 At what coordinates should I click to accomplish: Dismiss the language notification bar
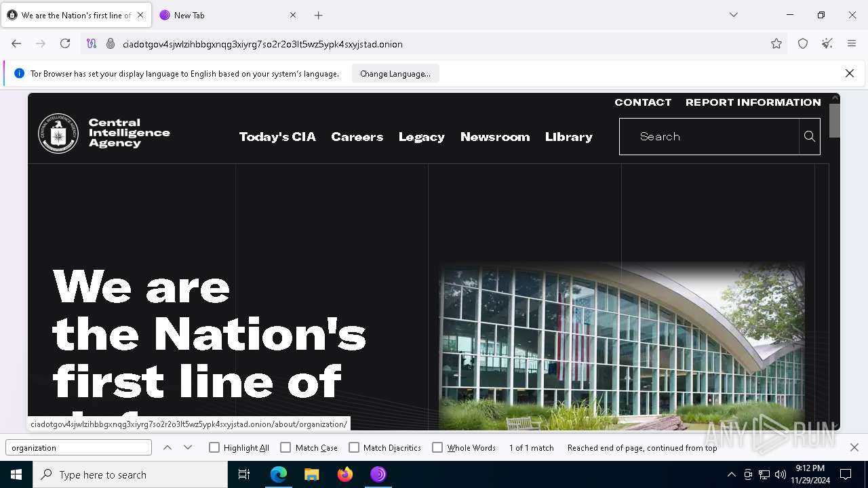(x=850, y=73)
